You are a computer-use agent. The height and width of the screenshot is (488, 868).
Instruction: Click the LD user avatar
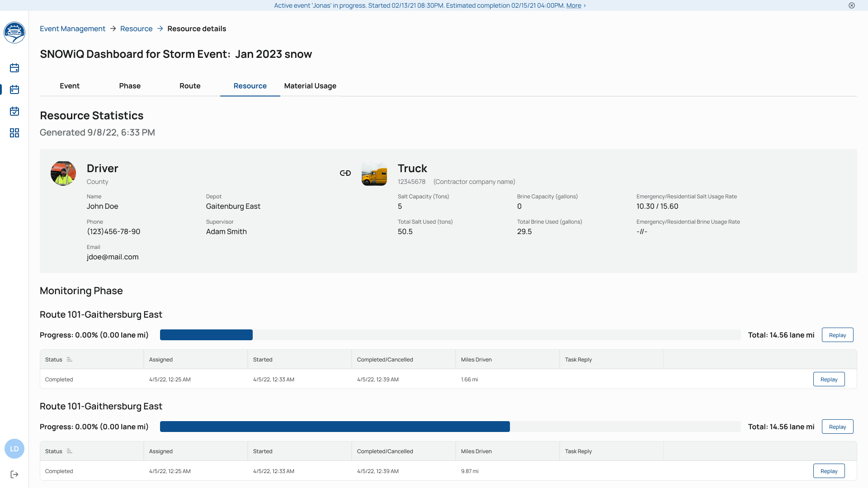(14, 449)
